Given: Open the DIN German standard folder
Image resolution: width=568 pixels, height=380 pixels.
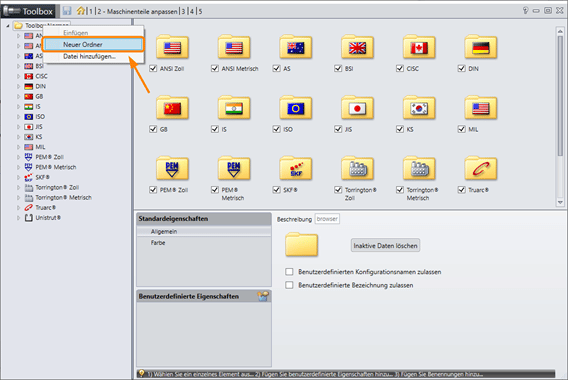Looking at the screenshot, I should (480, 47).
